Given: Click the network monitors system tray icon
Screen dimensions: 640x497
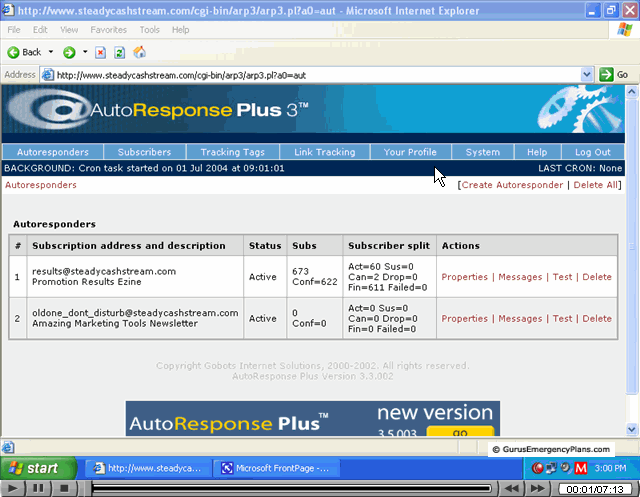Looking at the screenshot, I should coord(551,468).
